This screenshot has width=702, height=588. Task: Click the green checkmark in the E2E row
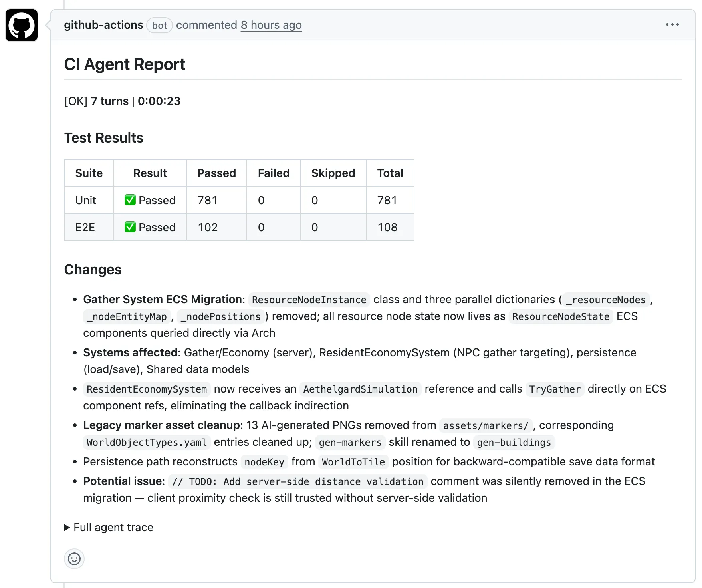130,227
